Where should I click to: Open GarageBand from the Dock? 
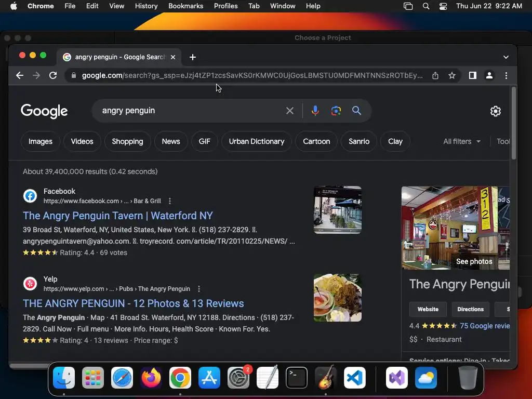point(326,378)
